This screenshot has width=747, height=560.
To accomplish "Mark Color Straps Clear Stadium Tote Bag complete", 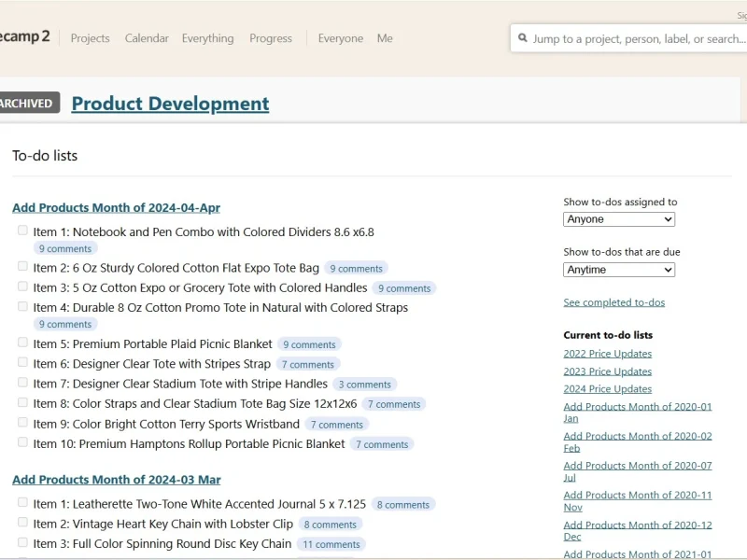I will tap(22, 402).
